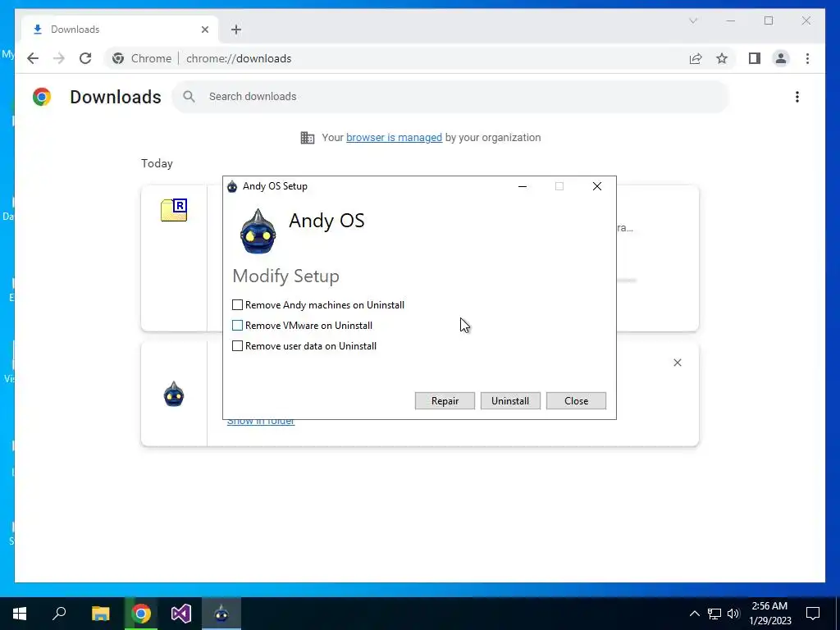The height and width of the screenshot is (630, 840).
Task: Switch to Chrome in the taskbar
Action: 141,614
